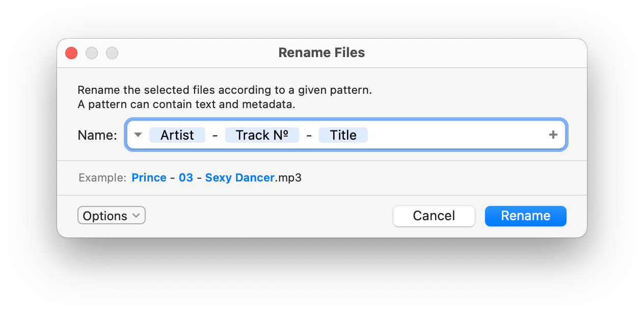Viewport: 644px width, 313px height.
Task: Click the gray minimize window button
Action: [92, 53]
